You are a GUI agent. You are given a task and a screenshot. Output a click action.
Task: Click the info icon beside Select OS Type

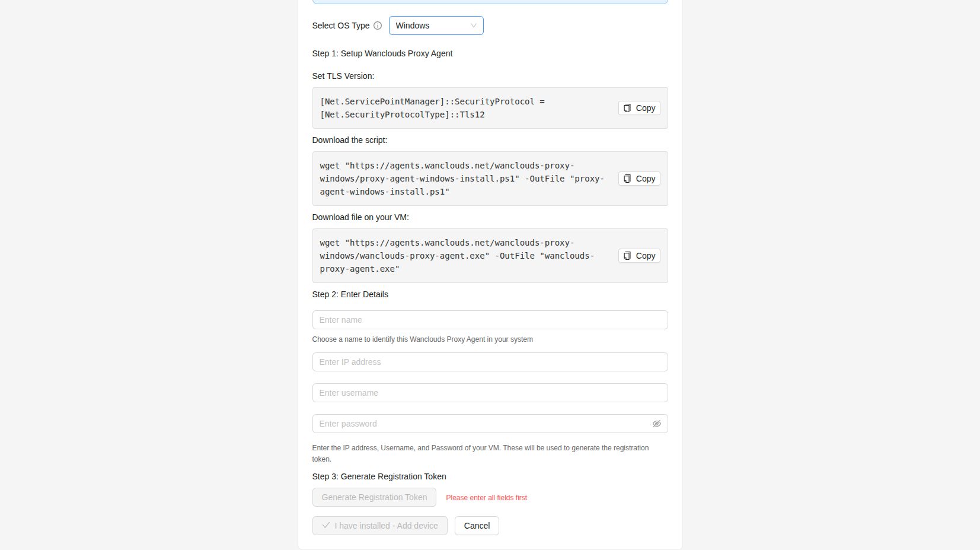pos(378,26)
